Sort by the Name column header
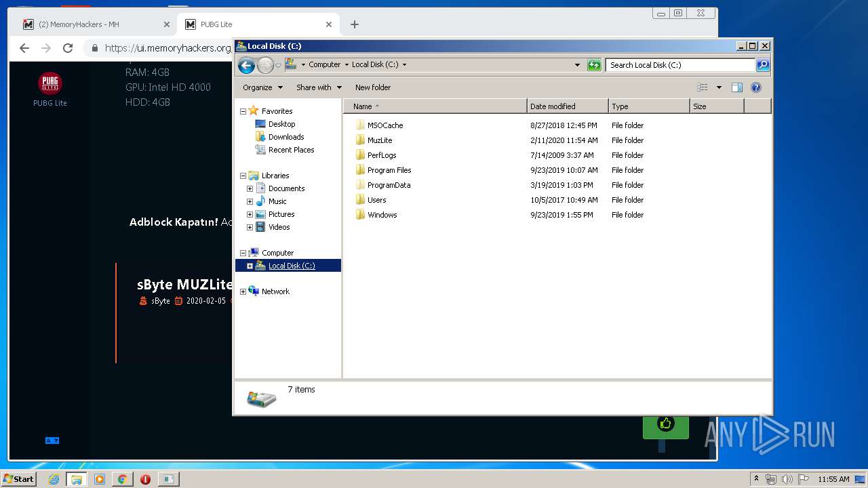Image resolution: width=868 pixels, height=488 pixels. click(x=435, y=106)
